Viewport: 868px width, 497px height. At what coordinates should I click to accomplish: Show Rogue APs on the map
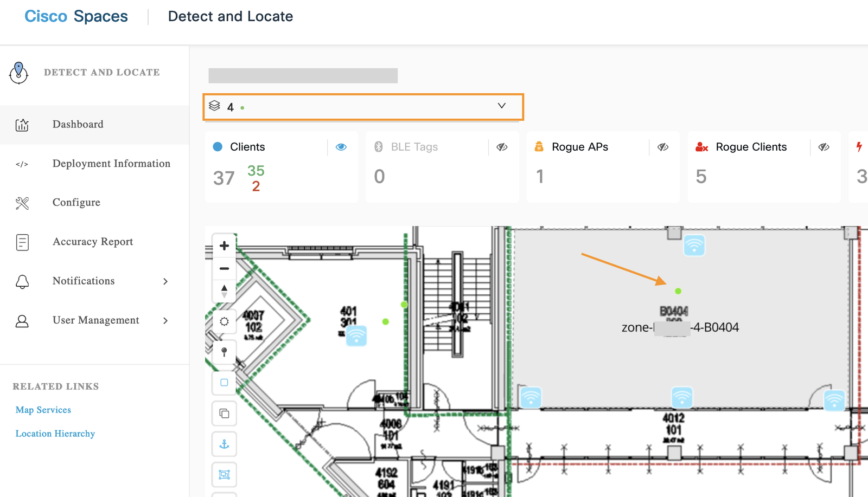[663, 147]
